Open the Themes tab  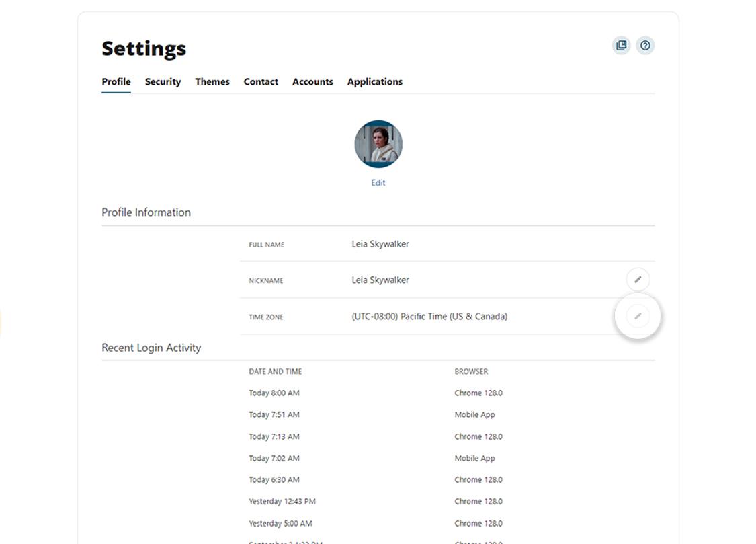pyautogui.click(x=212, y=82)
